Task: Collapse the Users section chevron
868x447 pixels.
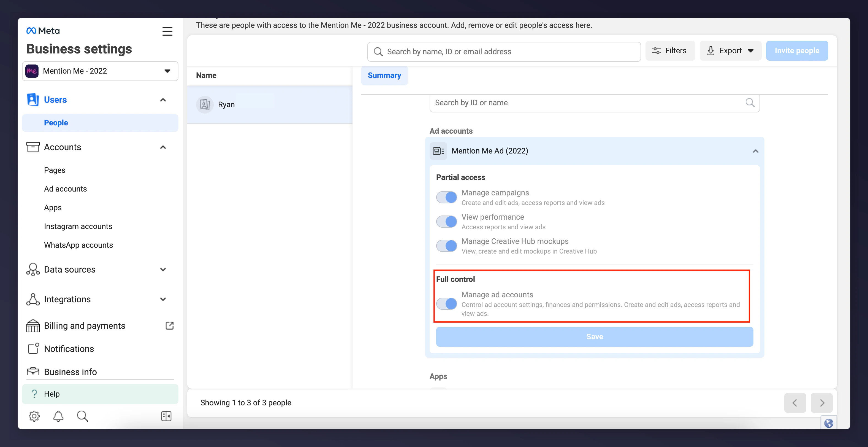Action: coord(163,99)
